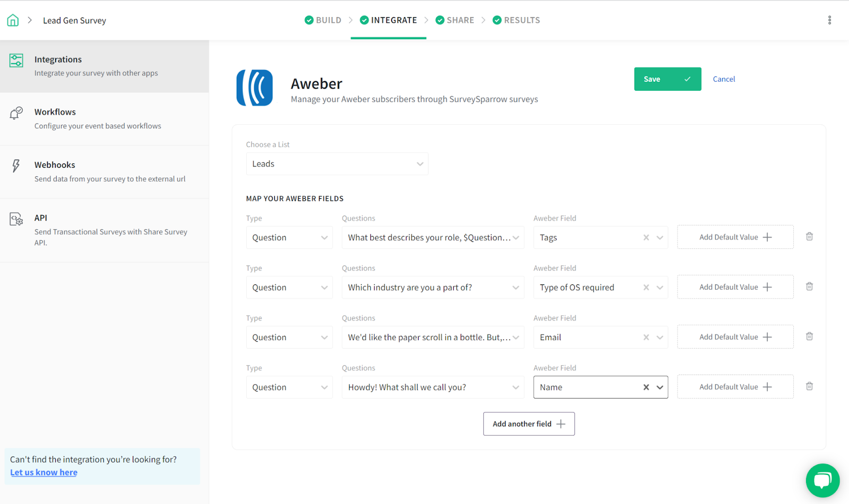
Task: Clear the Type of OS required selection
Action: click(646, 288)
